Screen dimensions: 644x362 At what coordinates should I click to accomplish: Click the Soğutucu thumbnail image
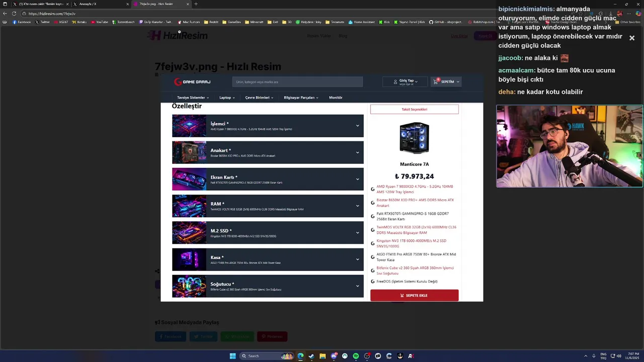click(189, 286)
